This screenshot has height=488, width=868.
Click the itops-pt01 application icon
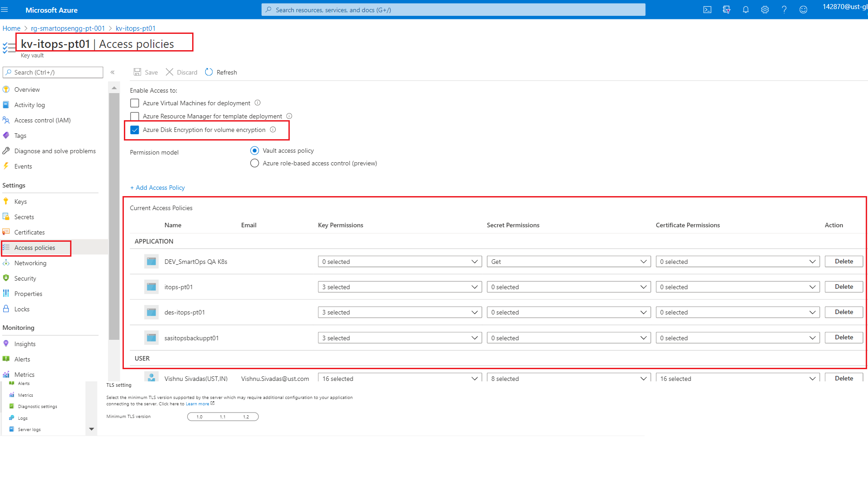click(151, 287)
